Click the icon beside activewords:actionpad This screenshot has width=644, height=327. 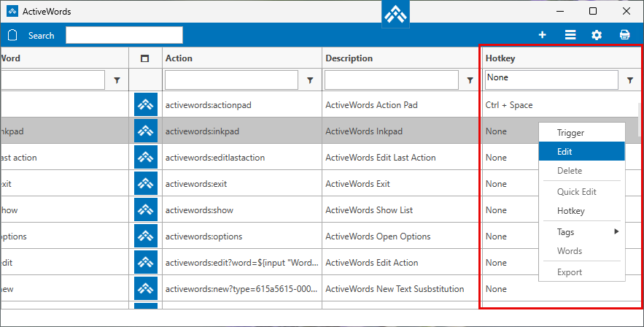[x=146, y=105]
